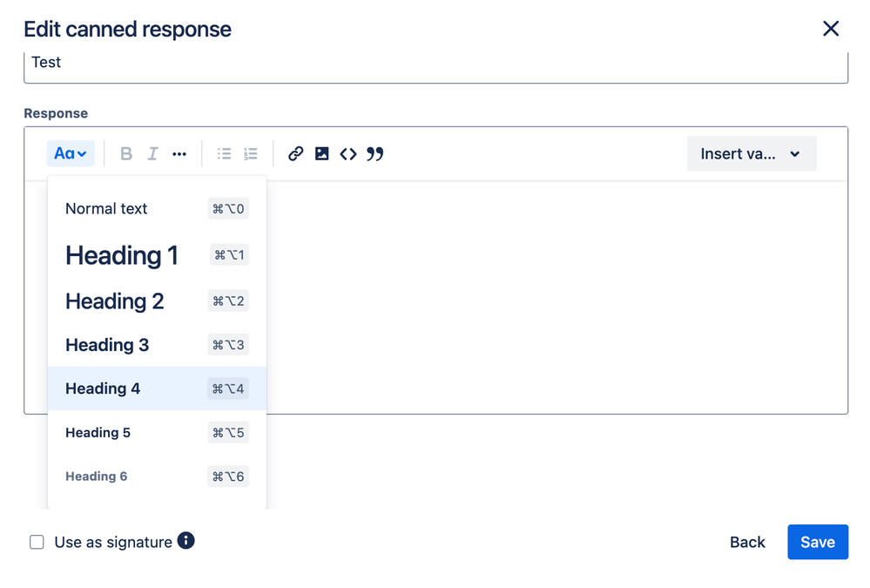
Task: Insert a bullet list
Action: (x=224, y=154)
